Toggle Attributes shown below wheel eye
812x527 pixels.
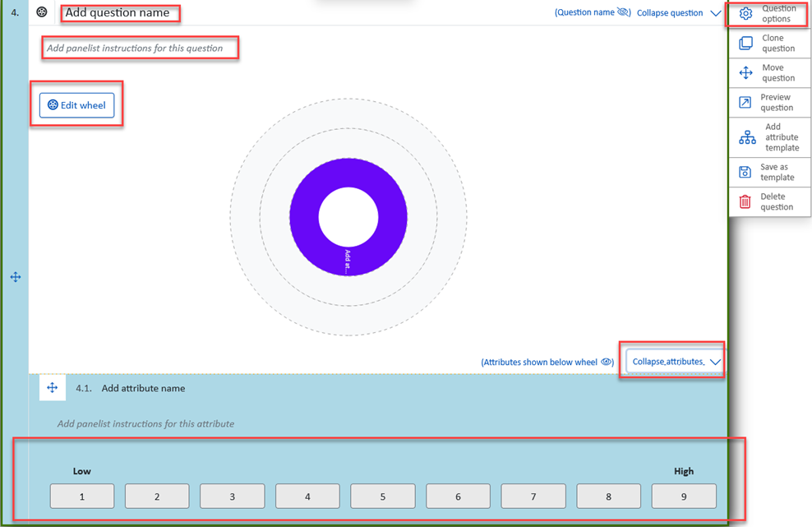(607, 362)
